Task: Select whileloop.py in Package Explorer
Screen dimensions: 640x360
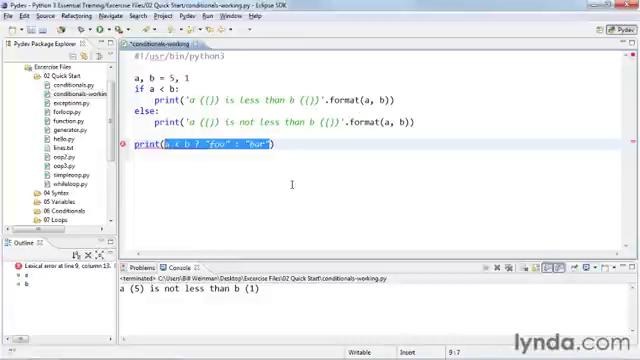Action: (x=70, y=184)
